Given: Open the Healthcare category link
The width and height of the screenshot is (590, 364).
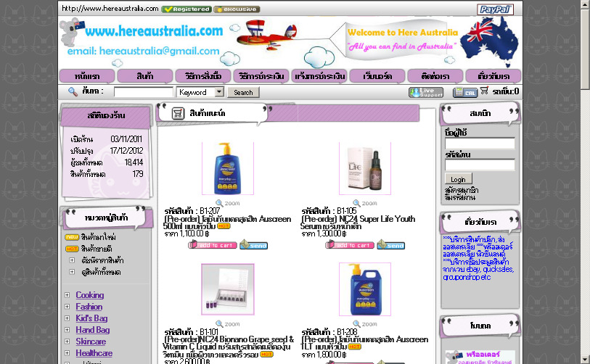Looking at the screenshot, I should click(x=94, y=353).
